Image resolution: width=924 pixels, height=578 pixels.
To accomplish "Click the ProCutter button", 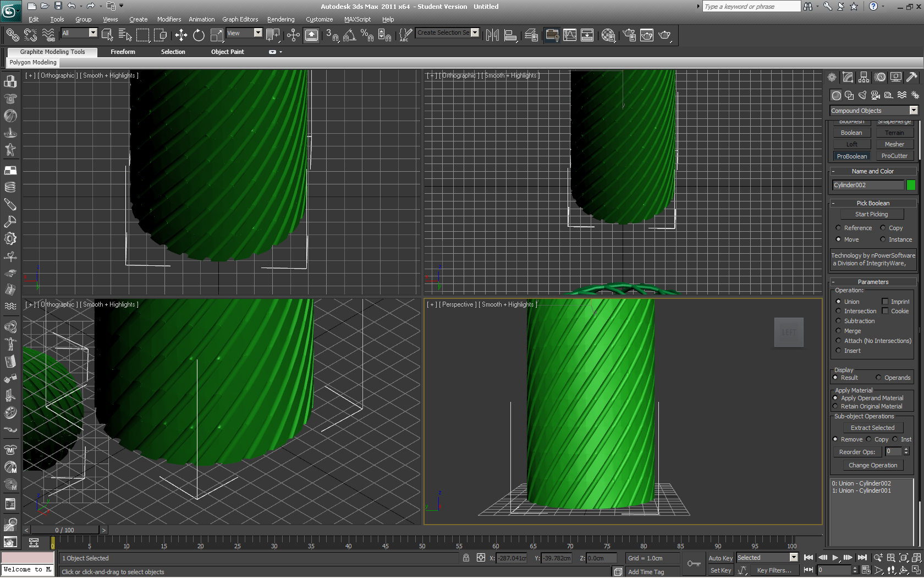I will coord(894,156).
